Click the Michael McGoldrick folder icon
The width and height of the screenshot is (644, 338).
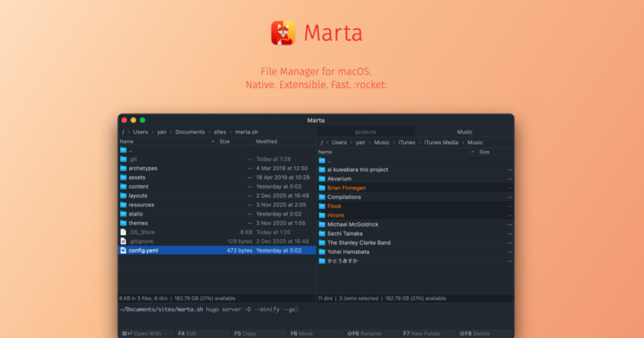tap(322, 224)
